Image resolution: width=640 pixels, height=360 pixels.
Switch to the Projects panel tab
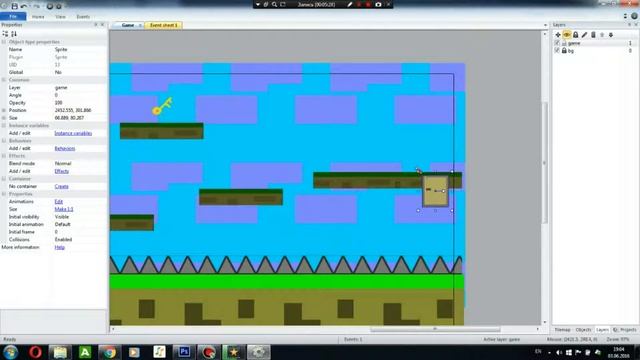tap(625, 329)
